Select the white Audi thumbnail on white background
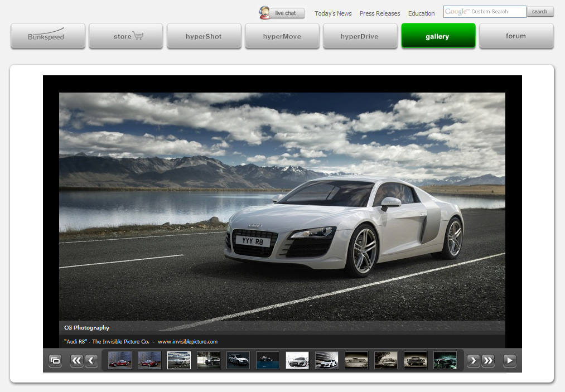 click(x=297, y=360)
